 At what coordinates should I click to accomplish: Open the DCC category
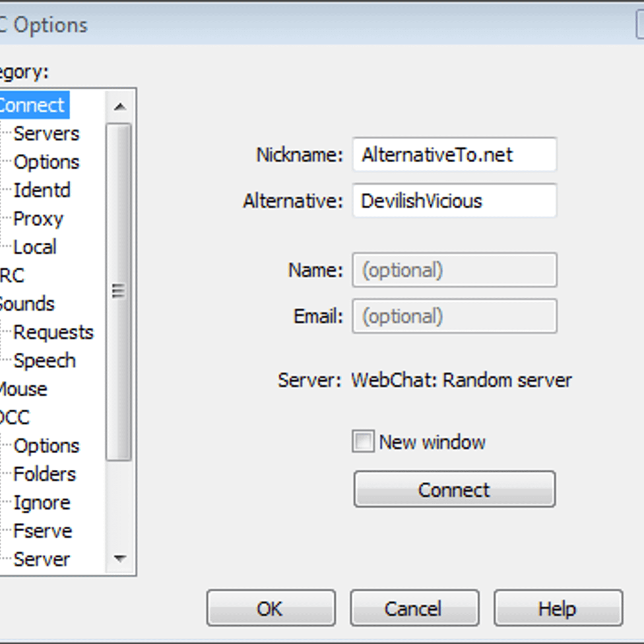pyautogui.click(x=15, y=417)
